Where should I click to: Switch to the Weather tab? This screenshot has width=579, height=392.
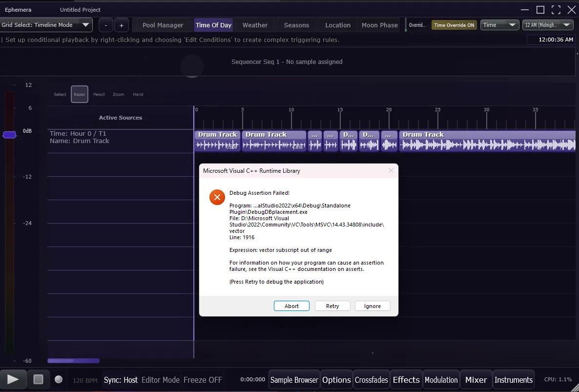(255, 24)
